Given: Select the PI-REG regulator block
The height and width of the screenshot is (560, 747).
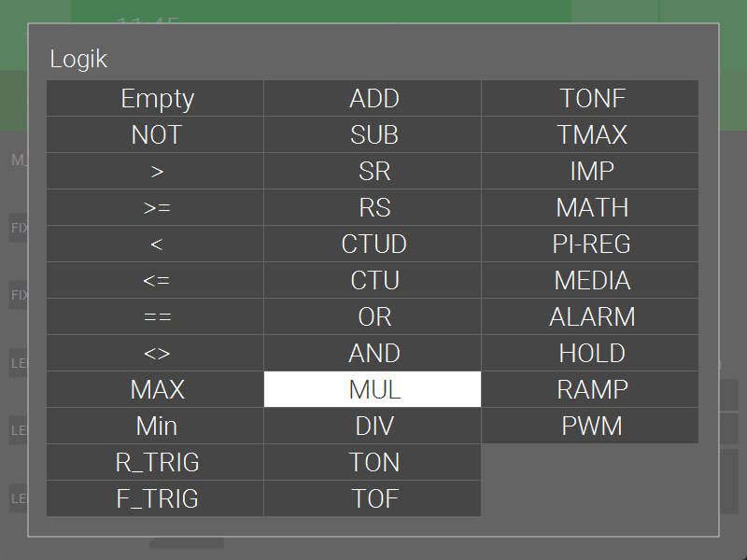Looking at the screenshot, I should 591,244.
